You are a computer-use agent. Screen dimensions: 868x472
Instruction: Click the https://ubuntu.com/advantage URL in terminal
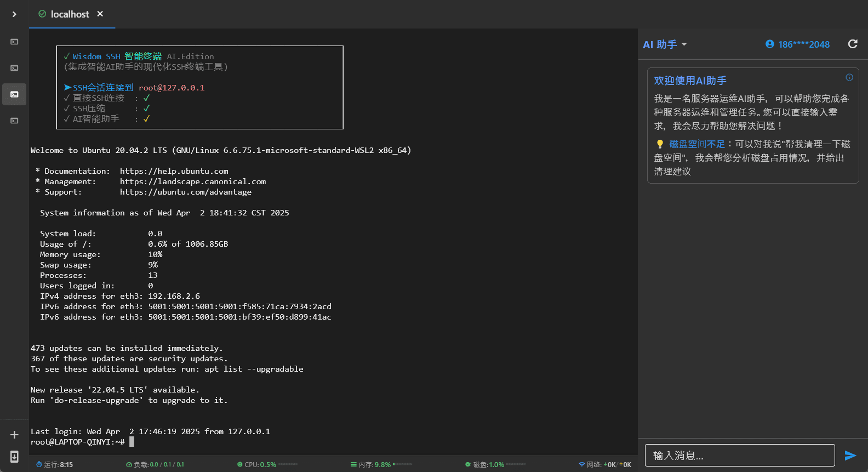coord(186,192)
